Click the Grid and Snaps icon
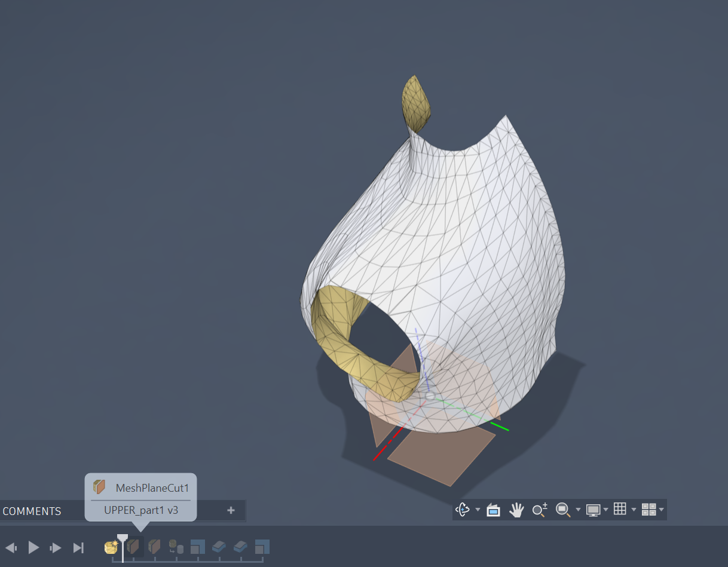Viewport: 728px width, 567px height. [x=620, y=509]
